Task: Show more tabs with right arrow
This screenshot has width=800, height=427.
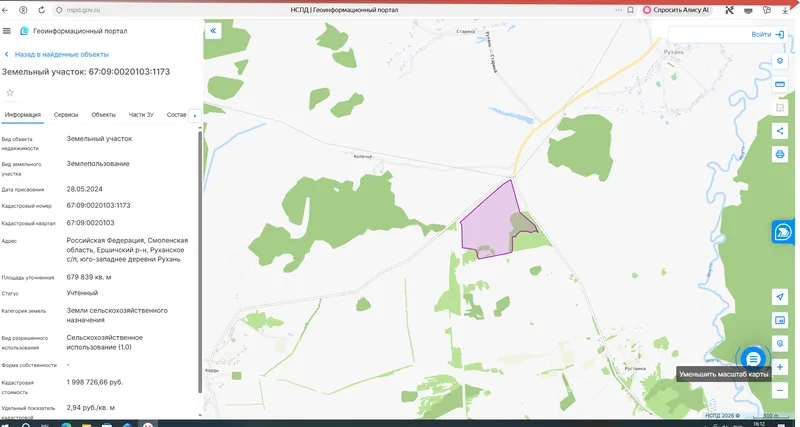Action: coord(195,116)
